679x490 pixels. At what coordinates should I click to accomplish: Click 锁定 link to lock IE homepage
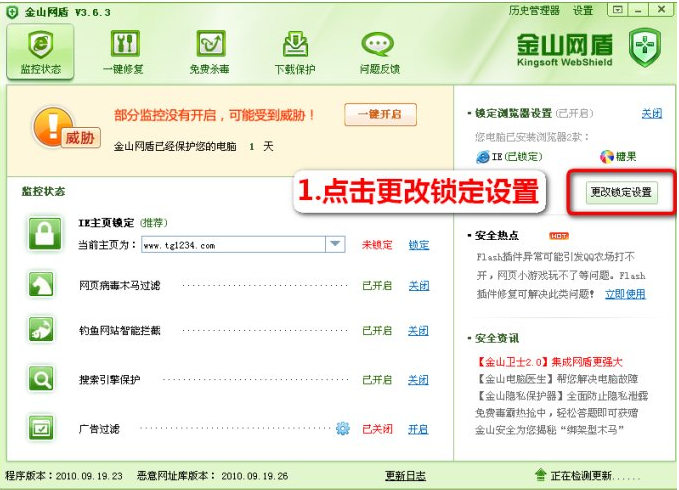[x=419, y=245]
